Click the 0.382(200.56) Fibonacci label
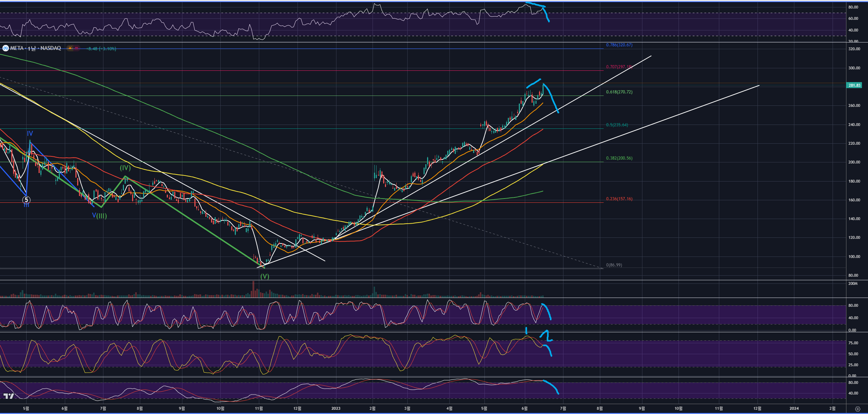Viewport: 868px width, 414px height. pyautogui.click(x=619, y=158)
